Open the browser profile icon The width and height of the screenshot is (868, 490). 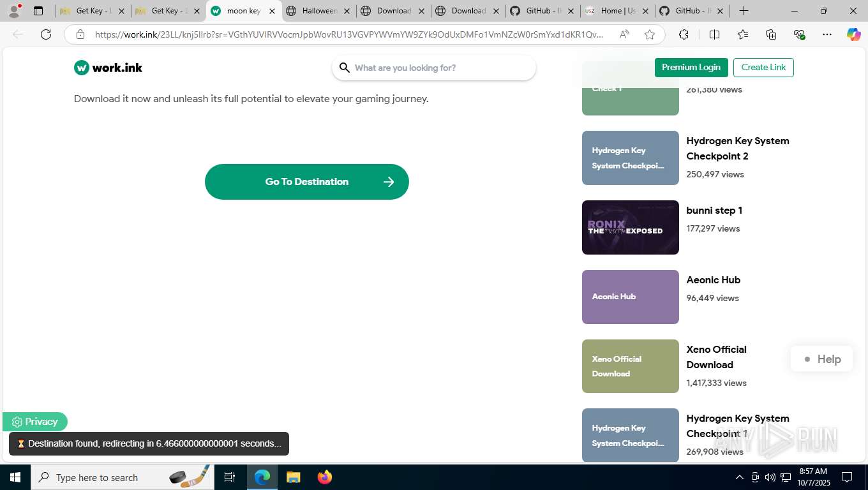coord(14,11)
